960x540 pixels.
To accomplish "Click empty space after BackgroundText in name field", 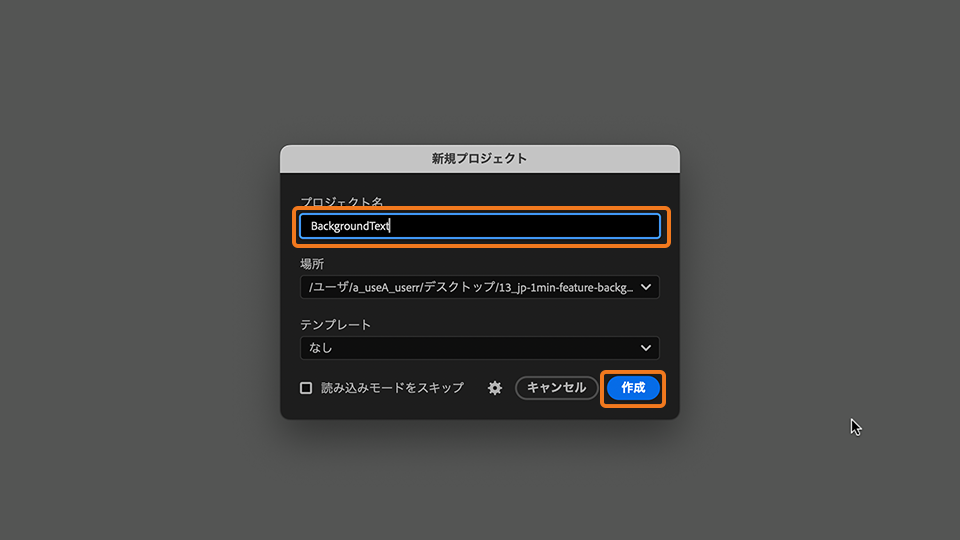I will pyautogui.click(x=525, y=226).
